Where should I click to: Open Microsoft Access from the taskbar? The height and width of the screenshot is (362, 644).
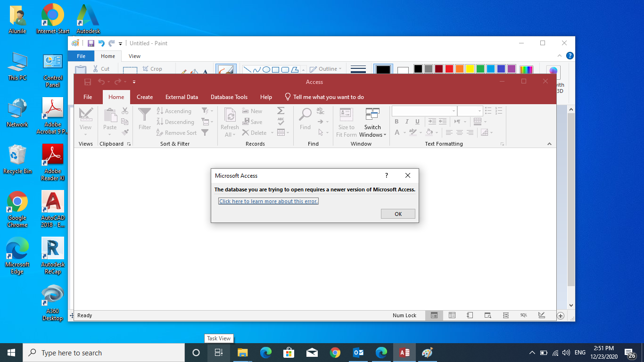click(x=404, y=353)
